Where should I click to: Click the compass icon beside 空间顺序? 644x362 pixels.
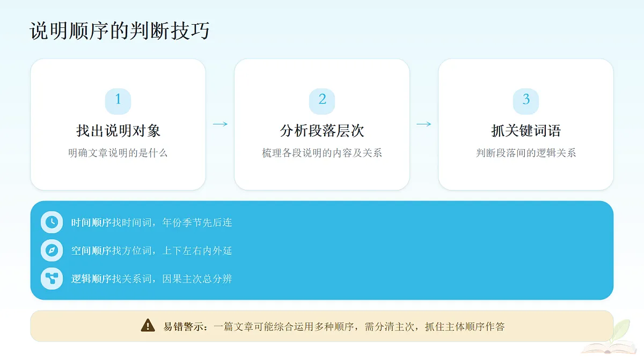52,250
